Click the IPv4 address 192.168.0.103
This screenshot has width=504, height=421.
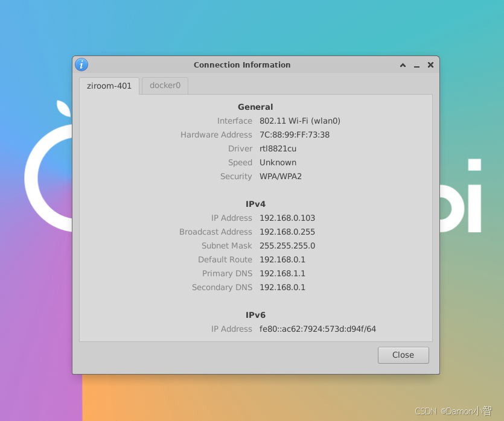coord(287,218)
